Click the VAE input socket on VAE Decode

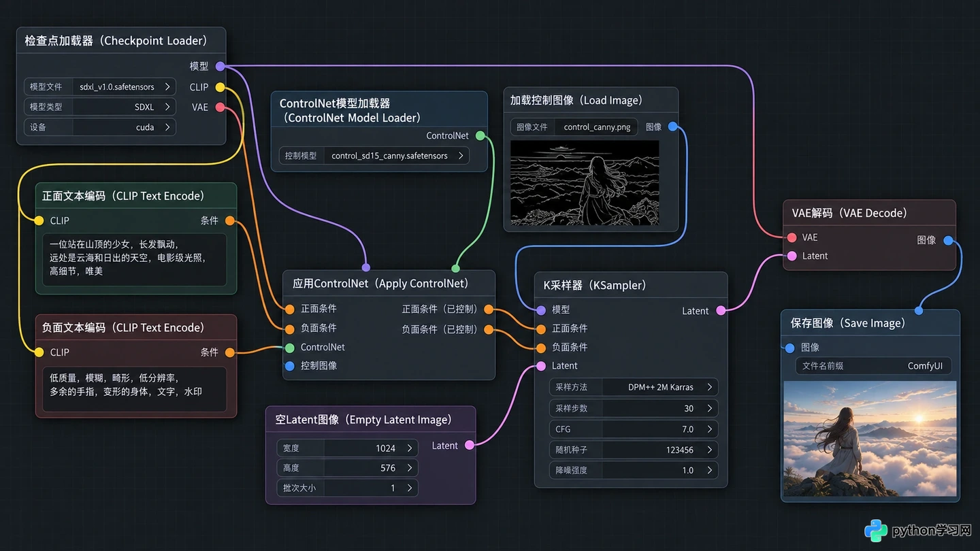pyautogui.click(x=791, y=237)
